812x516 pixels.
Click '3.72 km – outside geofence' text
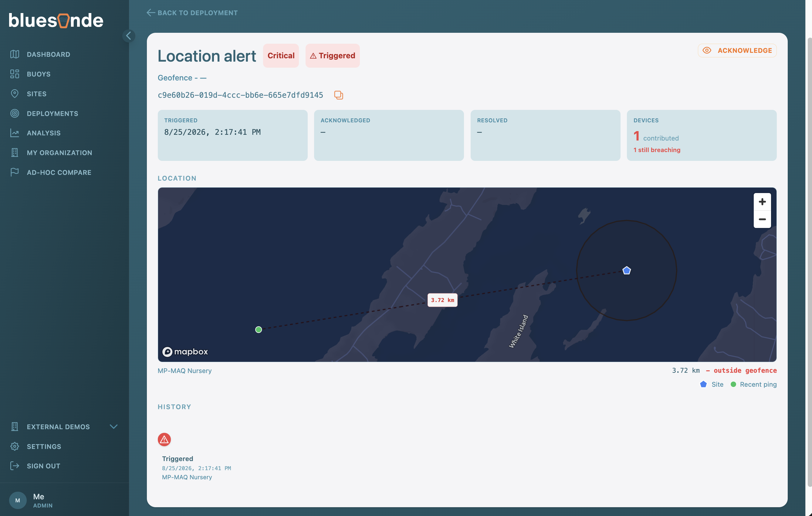point(724,370)
